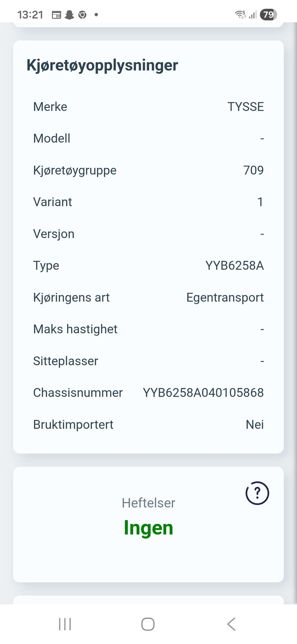The height and width of the screenshot is (644, 297).
Task: Tap the Kjøretøygruppe value 709
Action: click(253, 170)
